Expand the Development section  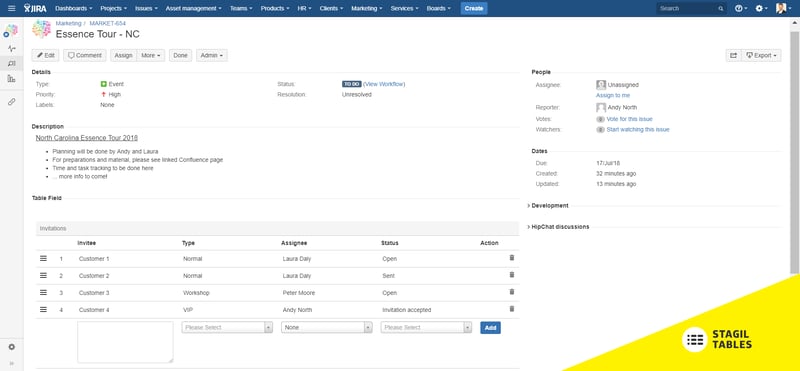pos(549,206)
